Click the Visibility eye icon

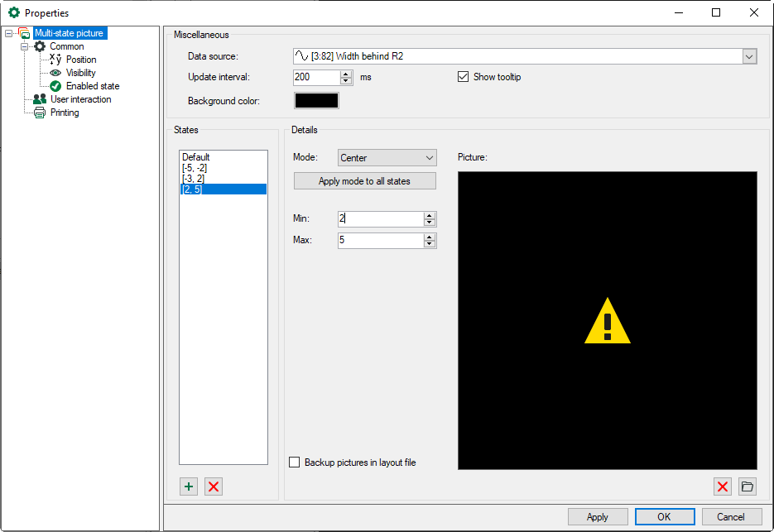click(55, 73)
